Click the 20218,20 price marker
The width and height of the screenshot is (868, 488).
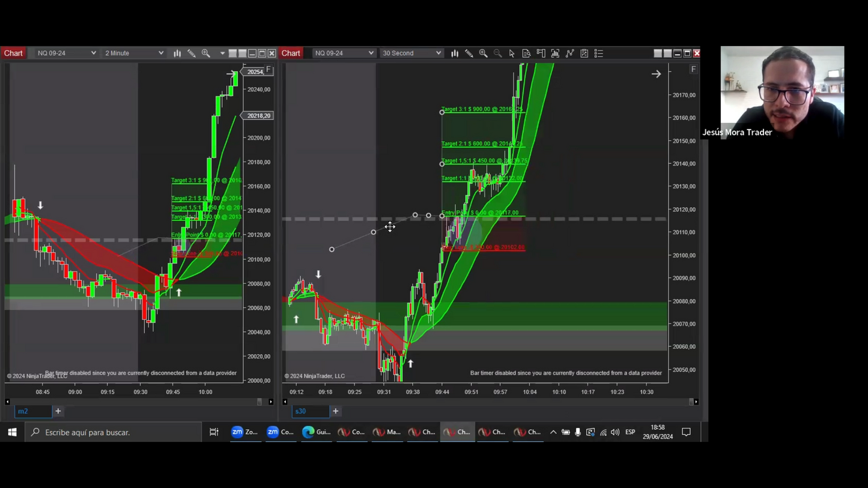pos(258,115)
